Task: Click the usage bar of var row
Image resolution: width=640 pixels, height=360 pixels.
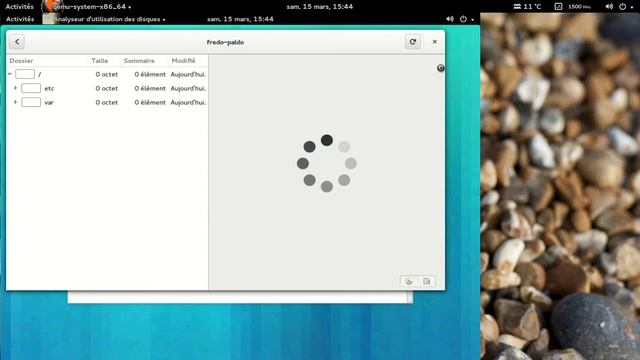Action: pyautogui.click(x=31, y=102)
